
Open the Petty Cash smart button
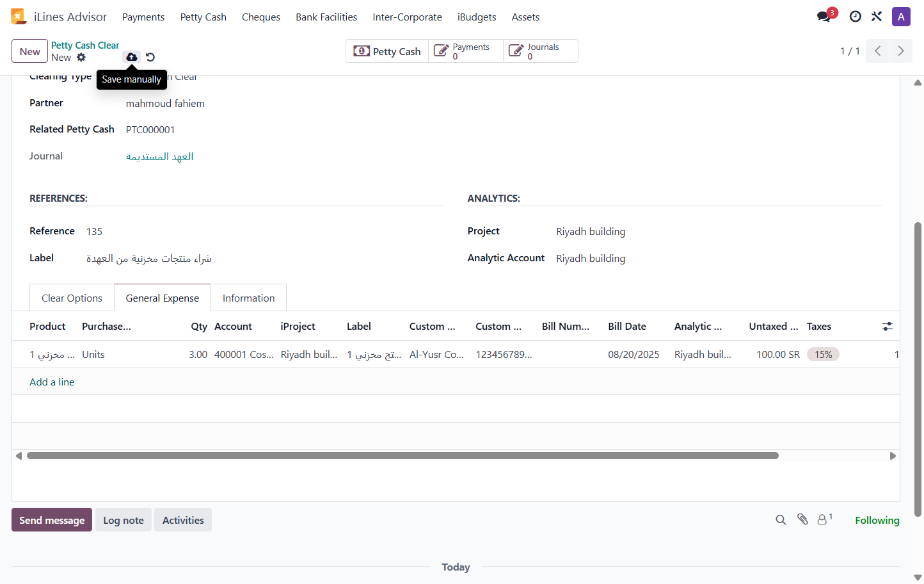tap(387, 51)
